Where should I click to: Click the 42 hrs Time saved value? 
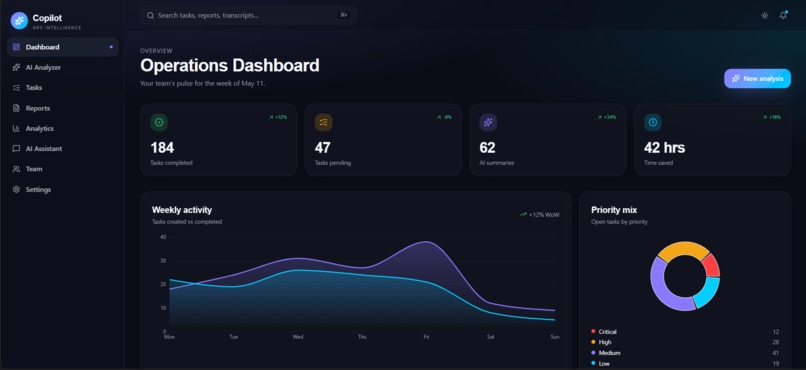(x=665, y=148)
